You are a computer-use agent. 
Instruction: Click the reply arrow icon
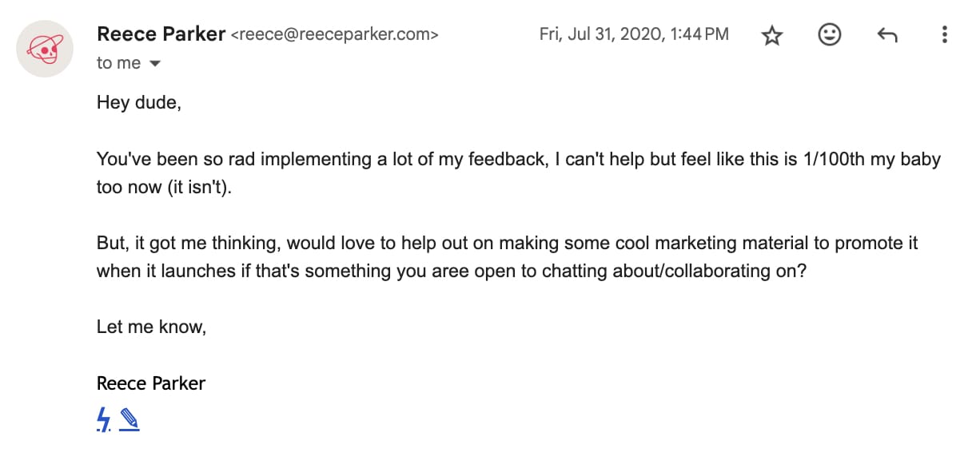[x=887, y=35]
